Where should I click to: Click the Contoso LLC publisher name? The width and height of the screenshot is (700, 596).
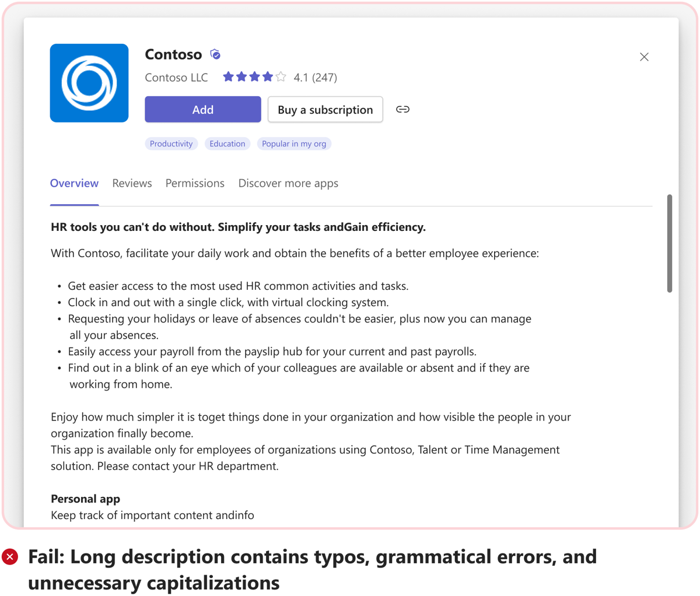(176, 77)
